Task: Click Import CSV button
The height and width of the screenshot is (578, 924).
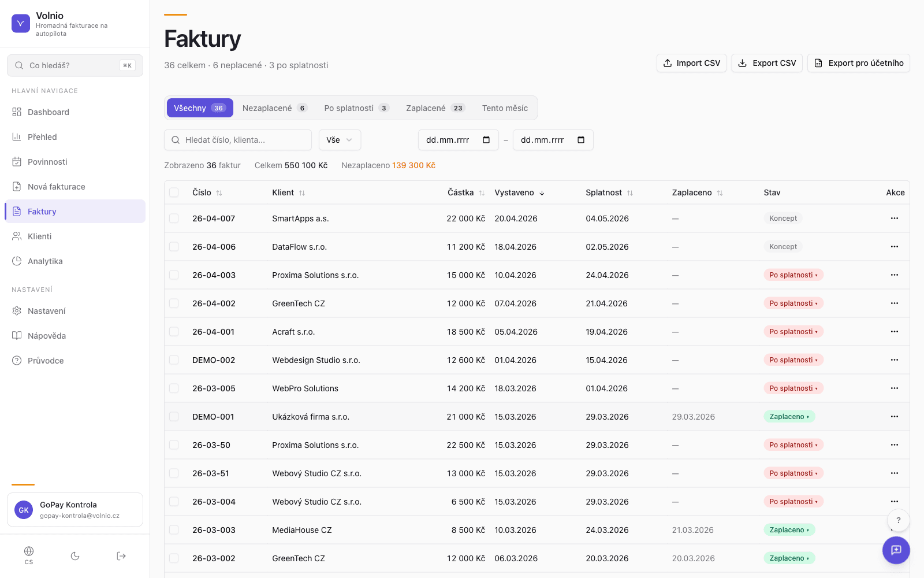Action: click(692, 63)
